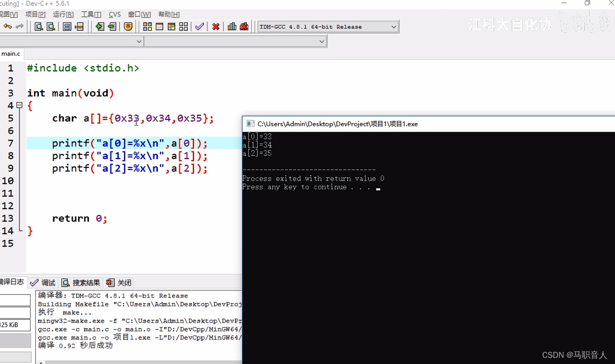Open the 项目[P] menu
615x364 pixels.
pos(36,14)
